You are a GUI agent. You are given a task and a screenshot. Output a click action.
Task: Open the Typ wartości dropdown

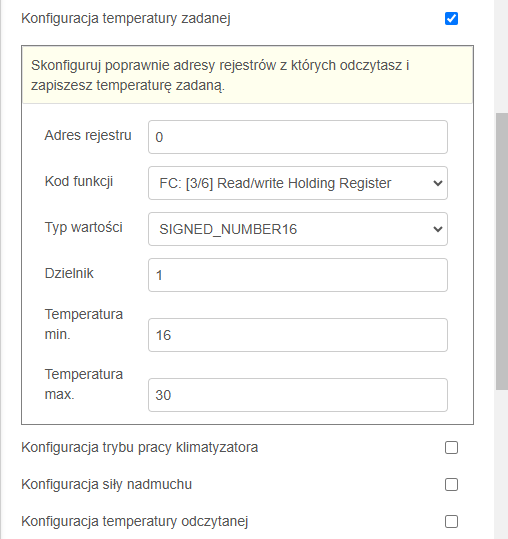pyautogui.click(x=298, y=229)
